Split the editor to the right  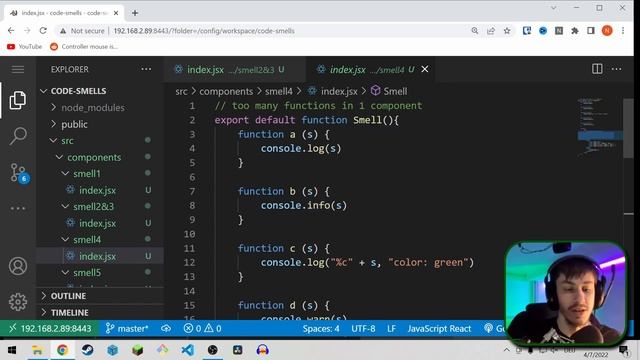point(597,69)
